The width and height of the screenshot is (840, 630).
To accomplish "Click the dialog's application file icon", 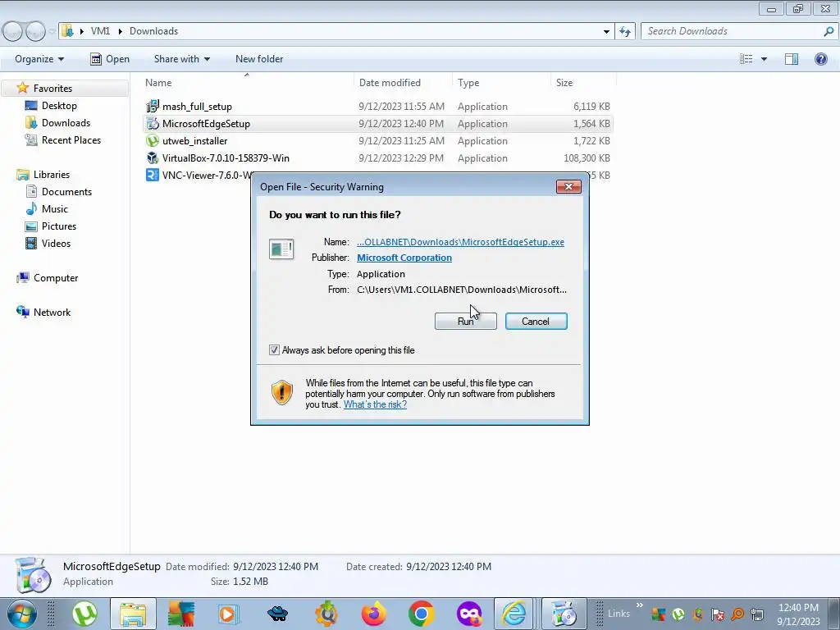I will 281,249.
